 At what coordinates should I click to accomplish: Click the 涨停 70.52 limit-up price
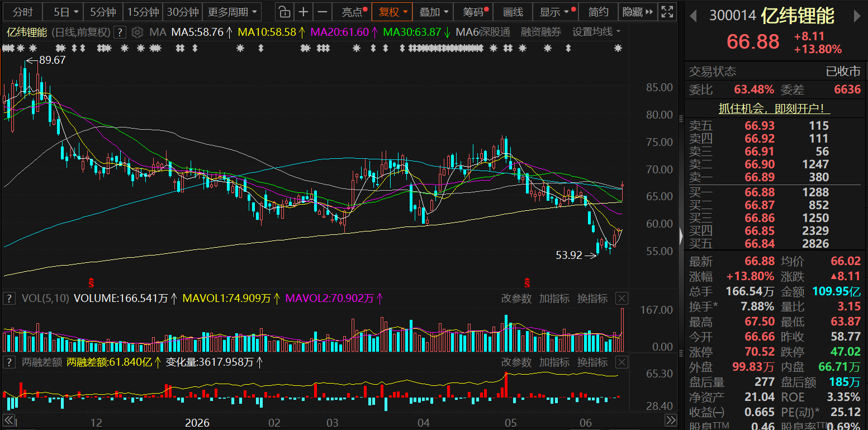(x=760, y=352)
